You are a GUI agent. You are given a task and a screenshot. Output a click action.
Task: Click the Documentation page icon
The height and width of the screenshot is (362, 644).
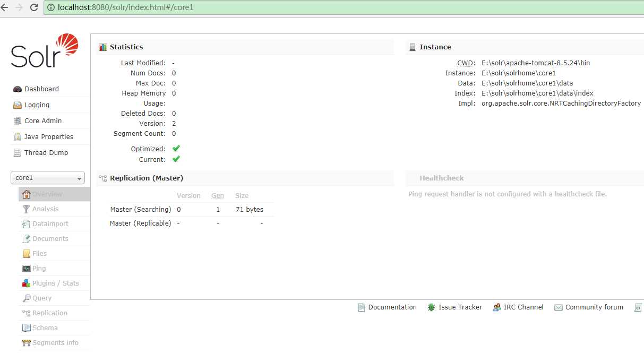[x=362, y=307]
